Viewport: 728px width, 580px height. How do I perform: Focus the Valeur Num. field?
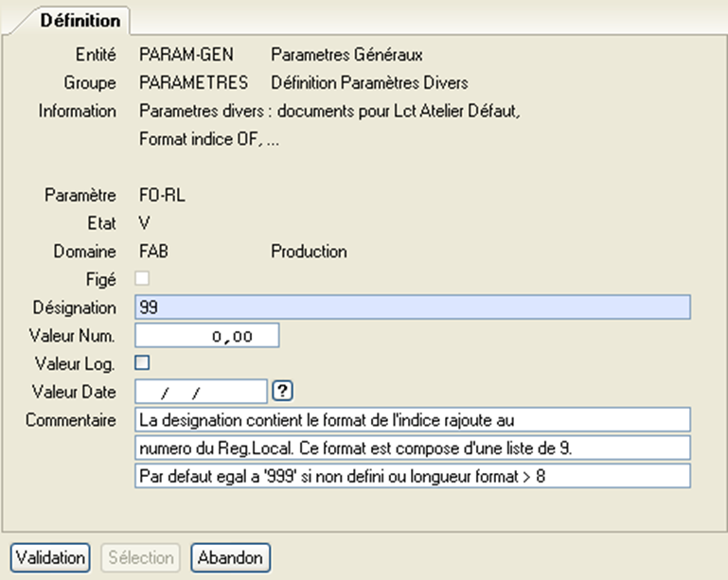(x=207, y=335)
